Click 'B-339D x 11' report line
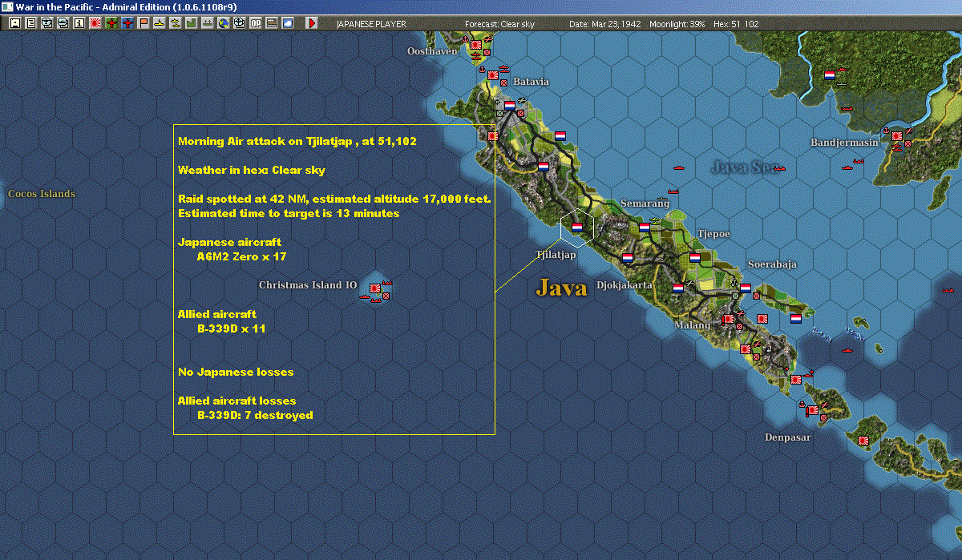 [231, 328]
